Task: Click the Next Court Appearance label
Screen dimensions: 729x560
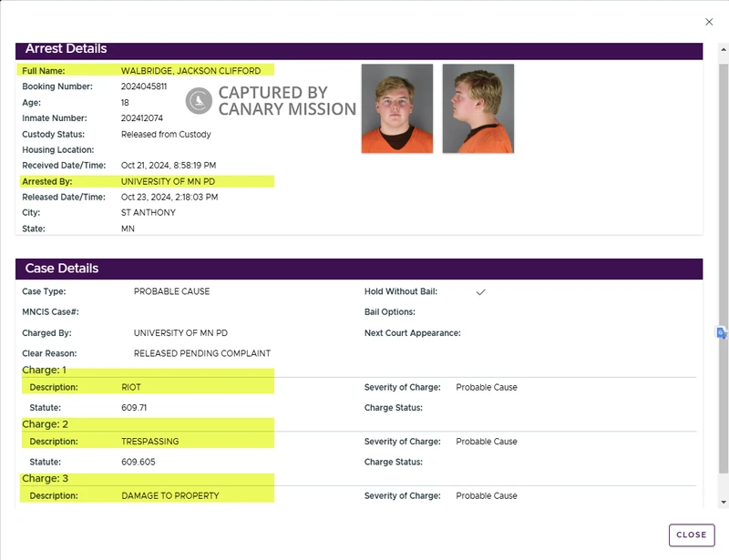Action: (x=413, y=332)
